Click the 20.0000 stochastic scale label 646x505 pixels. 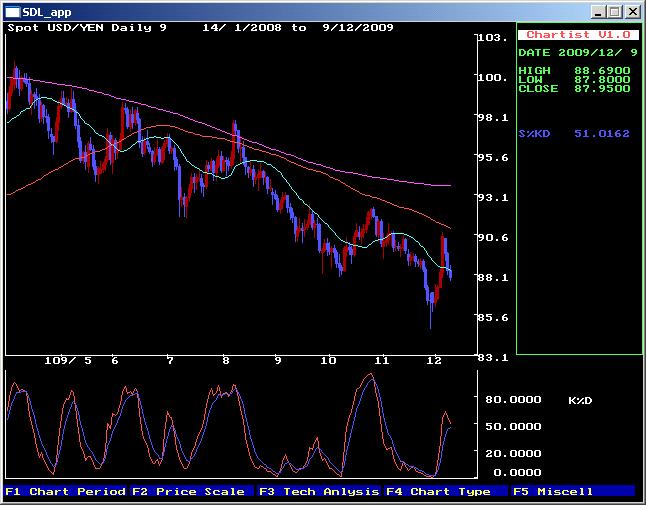[513, 454]
